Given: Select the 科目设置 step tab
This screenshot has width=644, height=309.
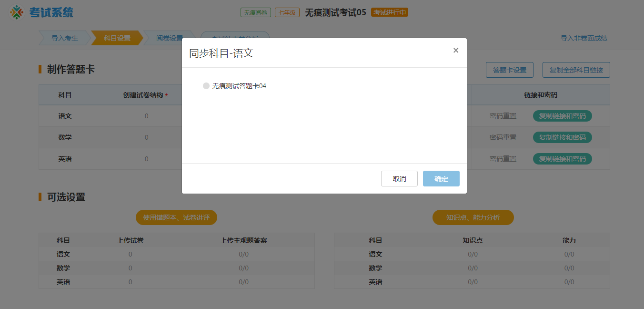Looking at the screenshot, I should (x=116, y=38).
